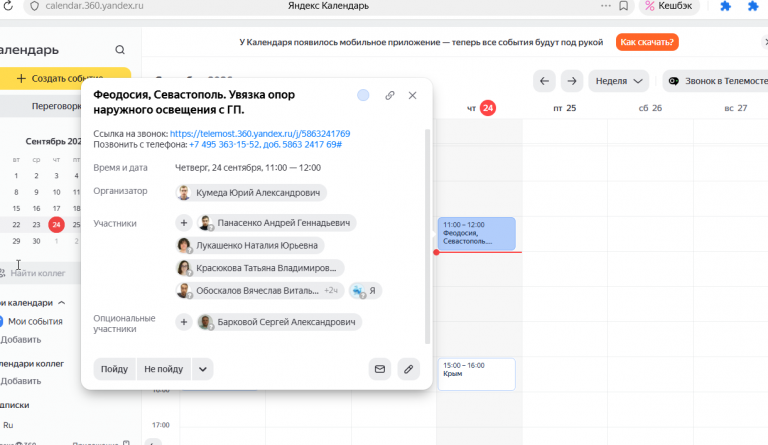Viewport: 768px width, 445px height.
Task: Collapse the Мои календари section chevron
Action: [62, 303]
